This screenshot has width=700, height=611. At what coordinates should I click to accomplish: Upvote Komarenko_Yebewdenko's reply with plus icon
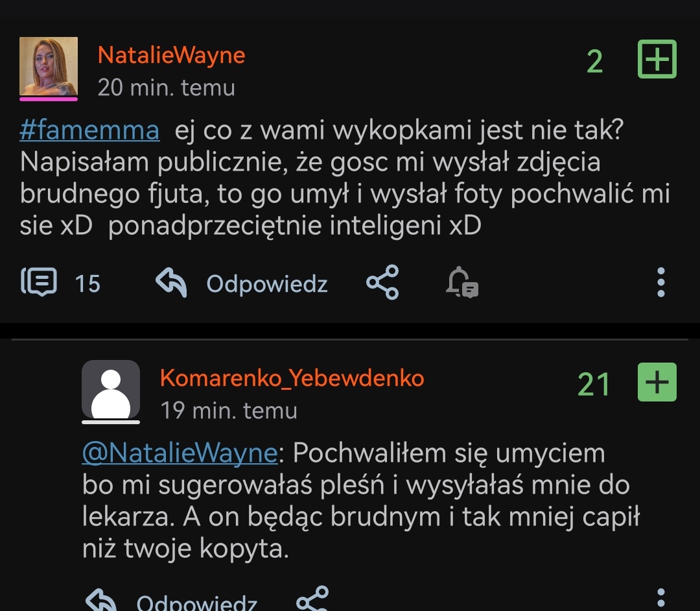pyautogui.click(x=657, y=383)
